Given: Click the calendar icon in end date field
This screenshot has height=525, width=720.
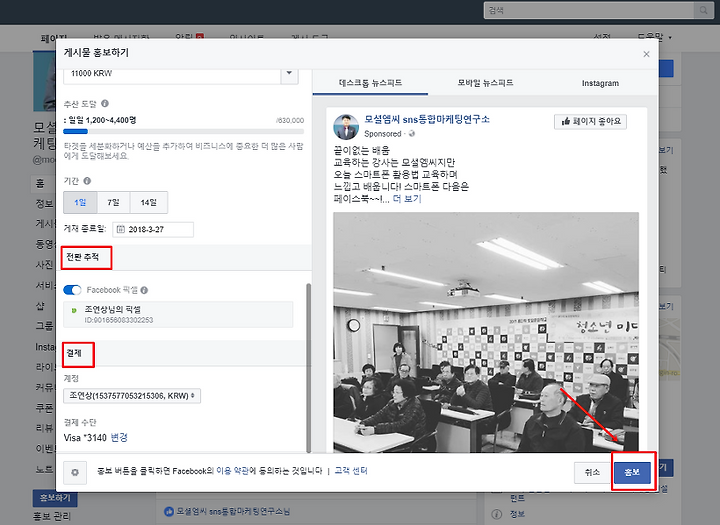Looking at the screenshot, I should (121, 229).
